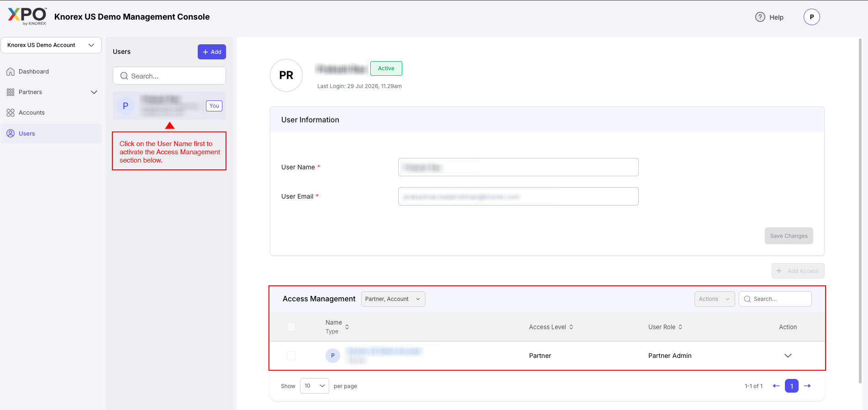This screenshot has height=410, width=868.
Task: Click the Active status badge
Action: 386,68
